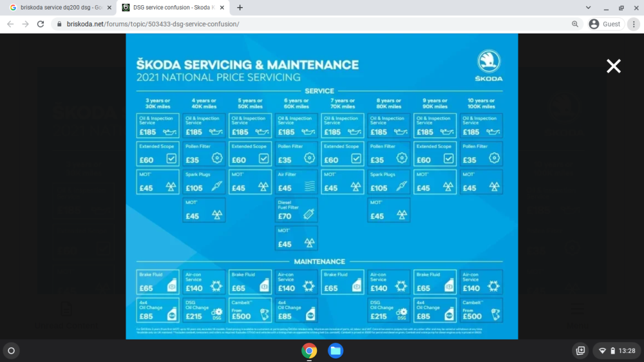Close the DSG service confusion tab
The width and height of the screenshot is (644, 362).
click(222, 7)
